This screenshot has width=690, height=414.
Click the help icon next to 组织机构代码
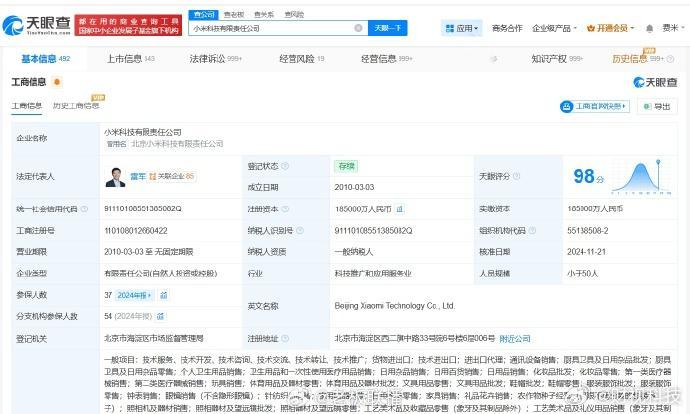(x=532, y=230)
